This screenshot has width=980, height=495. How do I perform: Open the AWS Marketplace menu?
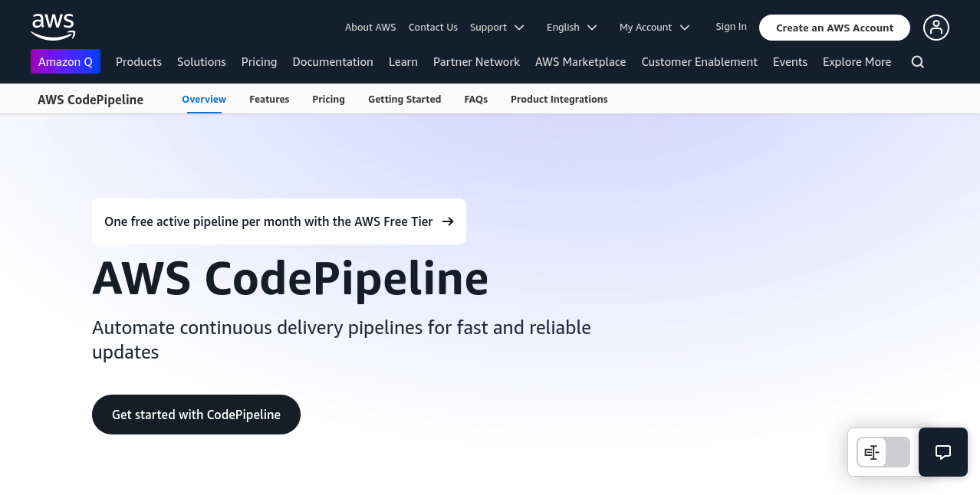coord(580,62)
